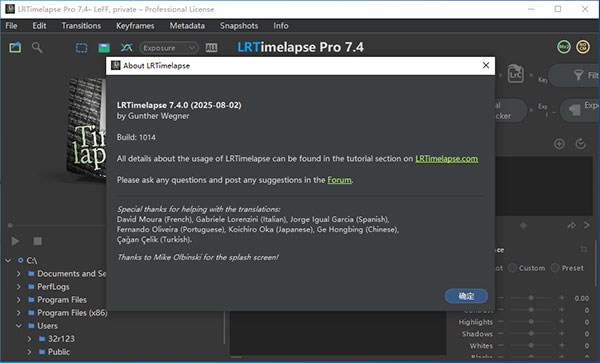Select the Preset radio button
The width and height of the screenshot is (600, 363).
click(x=555, y=268)
